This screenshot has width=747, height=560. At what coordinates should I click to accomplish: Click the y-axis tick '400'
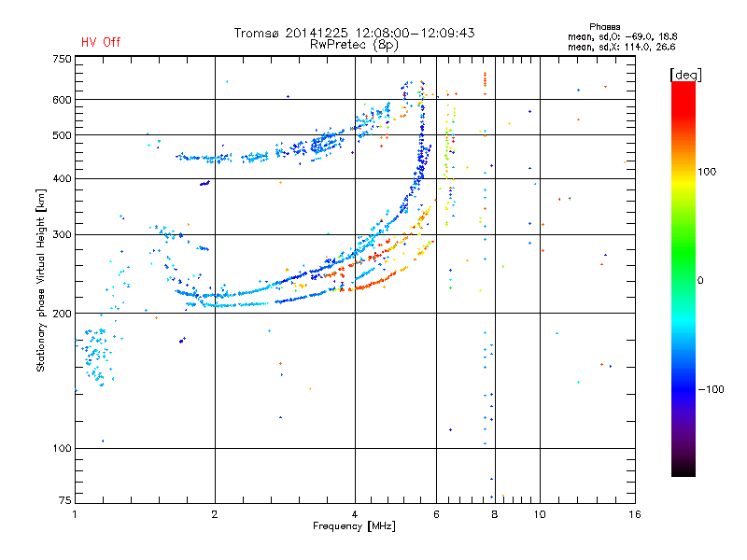62,178
